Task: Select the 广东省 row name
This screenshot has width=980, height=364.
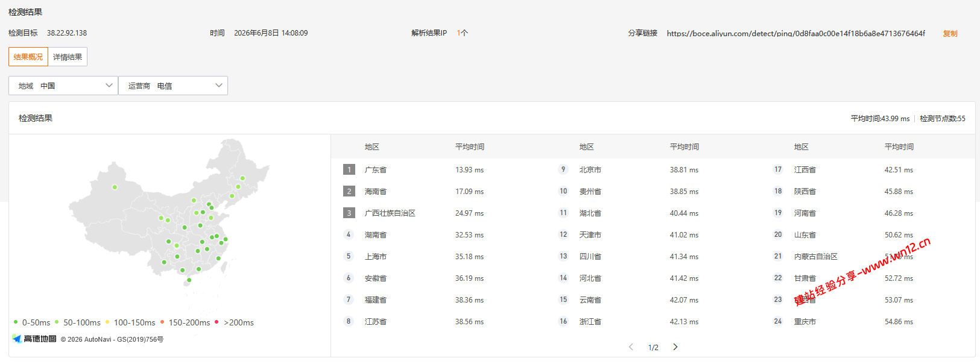Action: (x=376, y=170)
